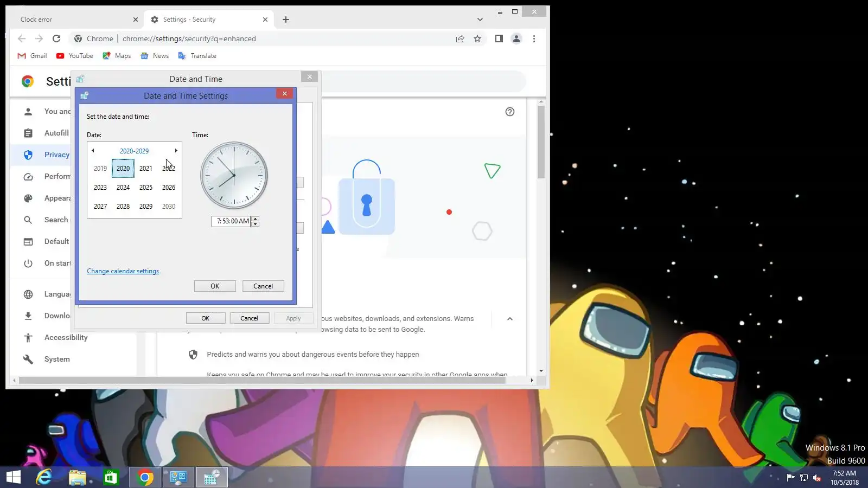
Task: Open the Chrome profile avatar
Action: coord(516,38)
